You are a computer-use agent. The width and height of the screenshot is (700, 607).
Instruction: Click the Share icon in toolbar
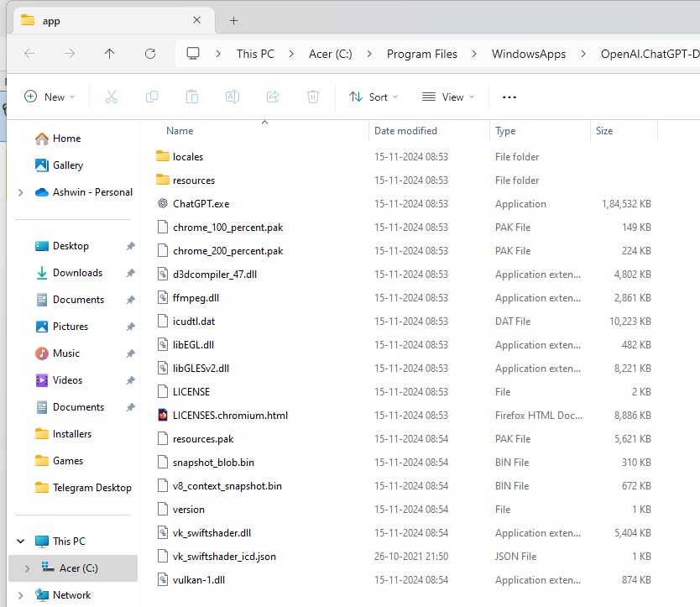273,97
